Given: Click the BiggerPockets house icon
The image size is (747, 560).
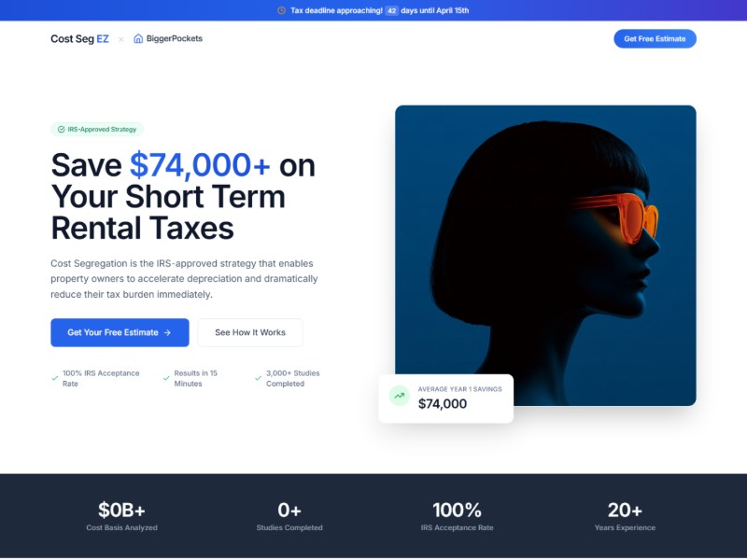Looking at the screenshot, I should coord(138,38).
